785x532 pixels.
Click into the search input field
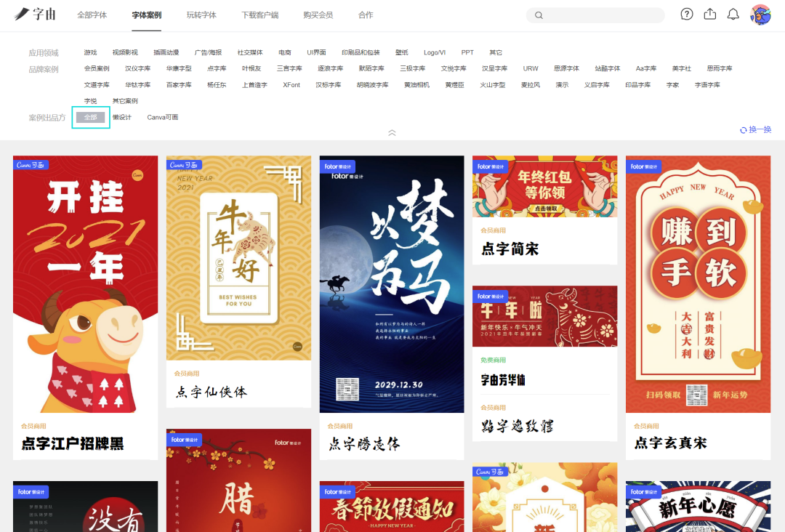(x=600, y=15)
